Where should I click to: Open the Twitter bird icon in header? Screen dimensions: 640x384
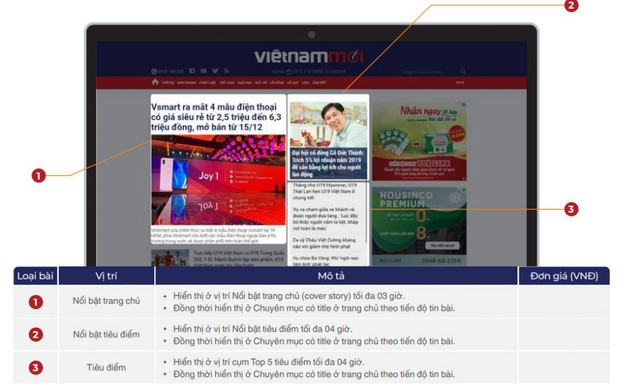click(215, 71)
